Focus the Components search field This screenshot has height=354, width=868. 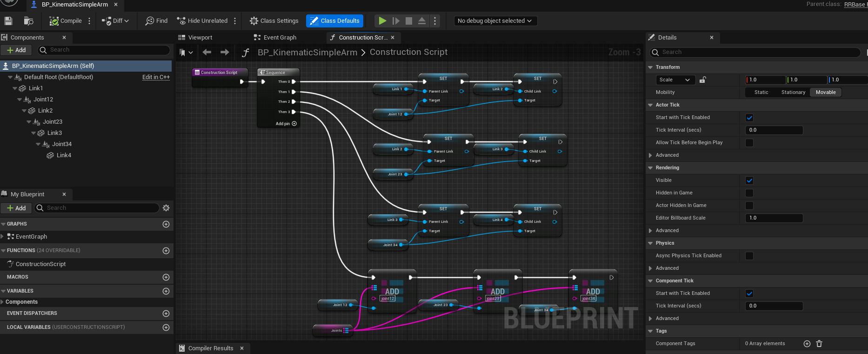point(104,50)
